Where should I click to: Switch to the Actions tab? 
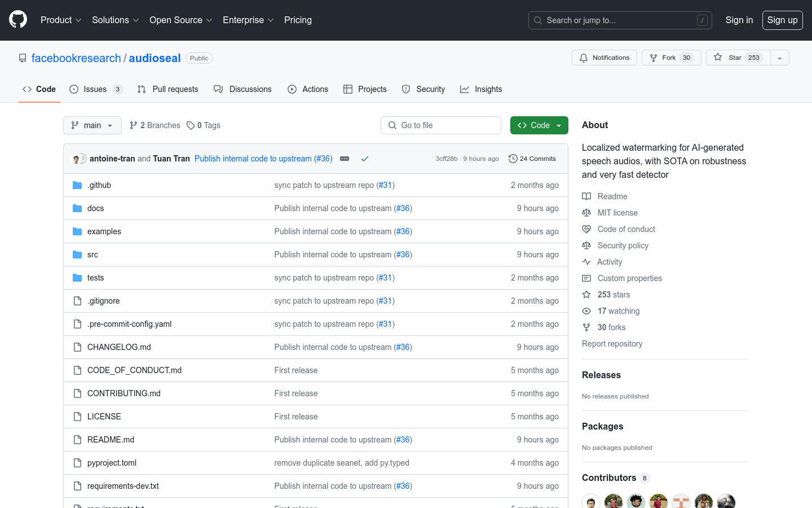click(x=308, y=89)
